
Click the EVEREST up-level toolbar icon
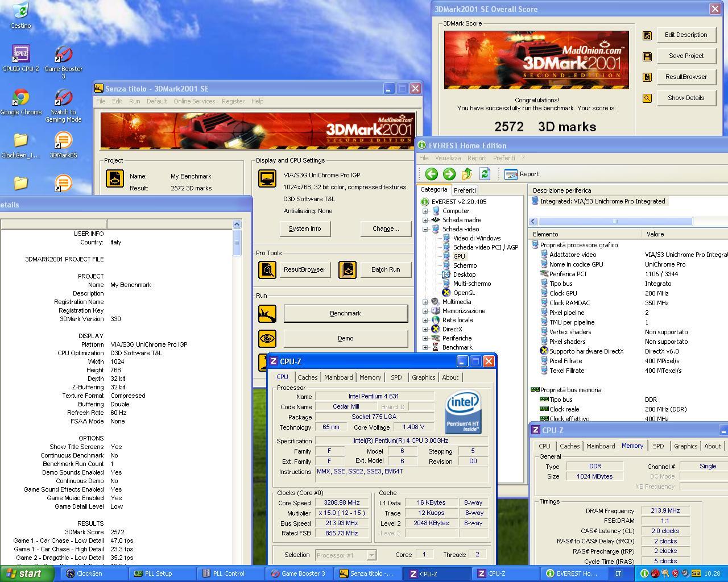click(x=467, y=174)
